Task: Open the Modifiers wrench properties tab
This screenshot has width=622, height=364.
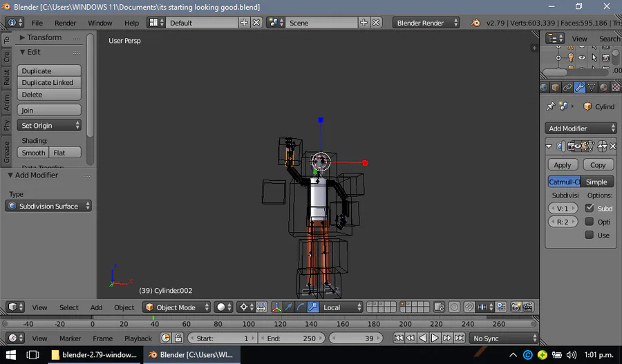Action: pos(580,87)
